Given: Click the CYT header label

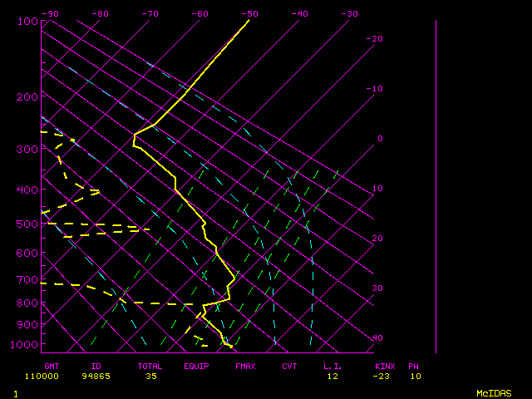Looking at the screenshot, I should click(289, 366).
